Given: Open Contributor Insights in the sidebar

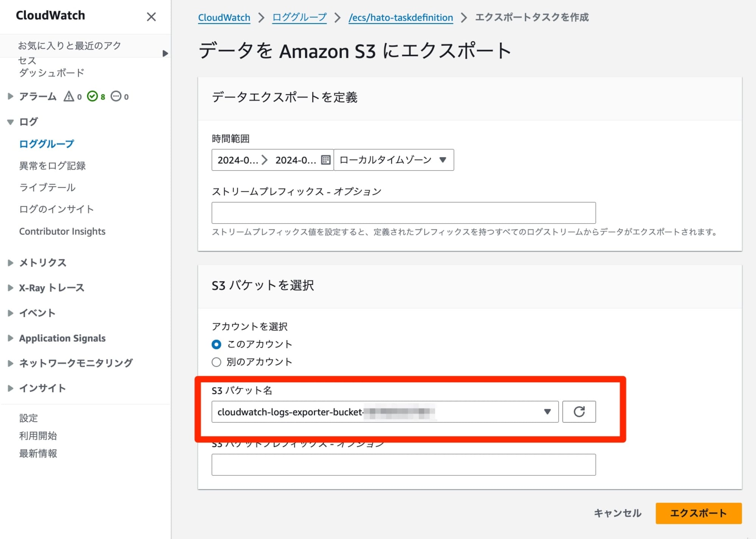Looking at the screenshot, I should pos(62,231).
